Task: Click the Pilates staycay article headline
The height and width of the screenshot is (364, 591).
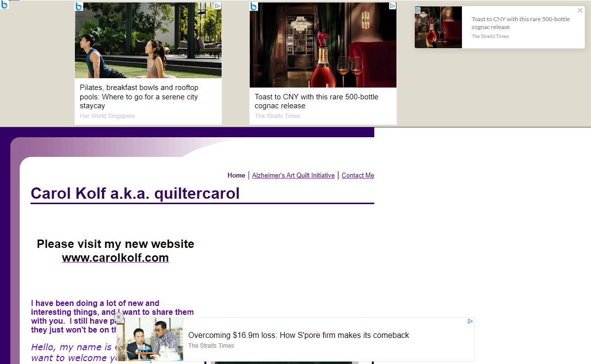Action: tap(139, 96)
